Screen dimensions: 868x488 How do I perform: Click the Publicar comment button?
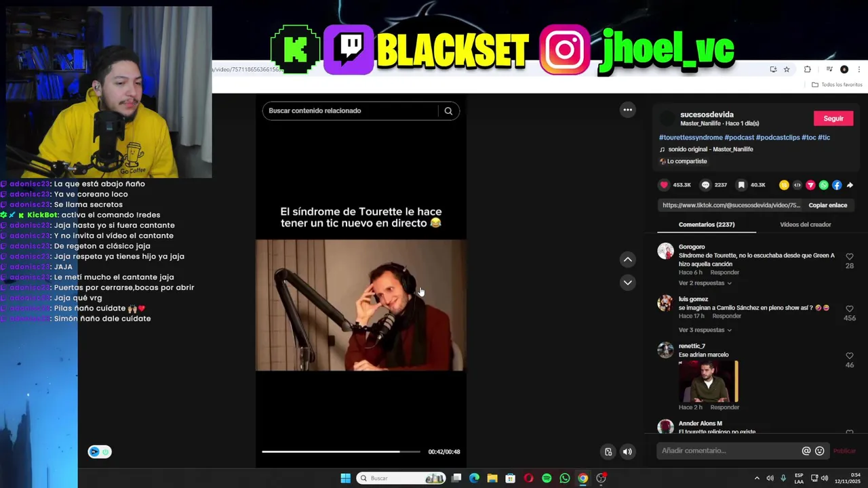(844, 451)
